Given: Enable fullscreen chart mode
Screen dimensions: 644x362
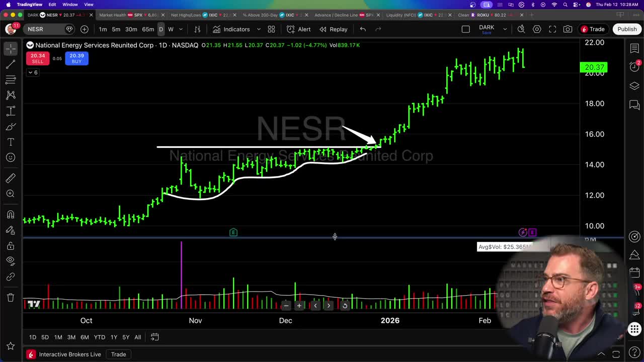Looking at the screenshot, I should click(552, 29).
